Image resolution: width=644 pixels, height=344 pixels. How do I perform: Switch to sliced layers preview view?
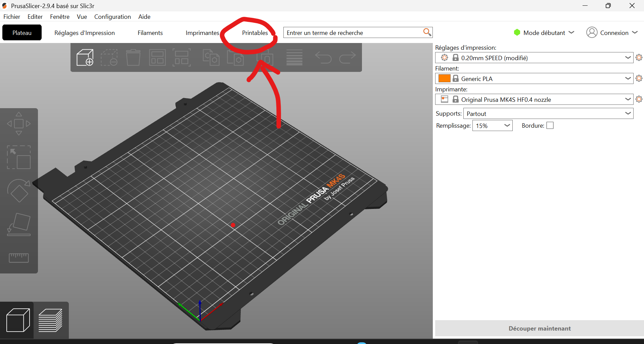[51, 320]
